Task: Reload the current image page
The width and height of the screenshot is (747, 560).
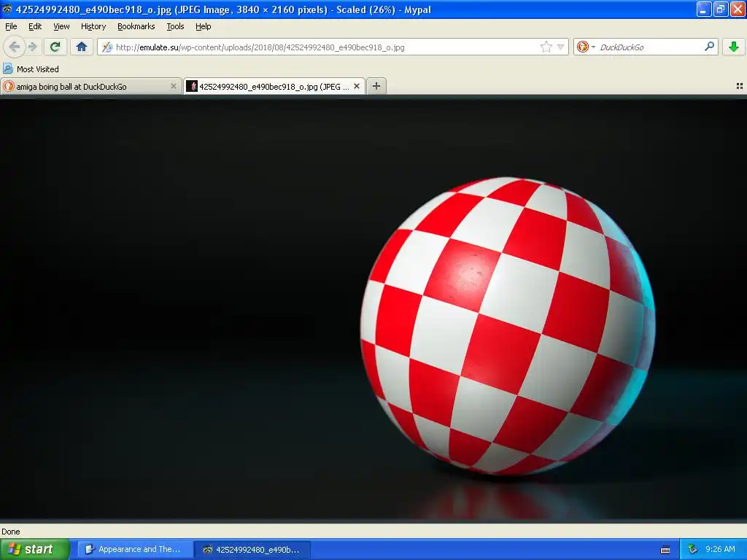Action: pos(55,47)
